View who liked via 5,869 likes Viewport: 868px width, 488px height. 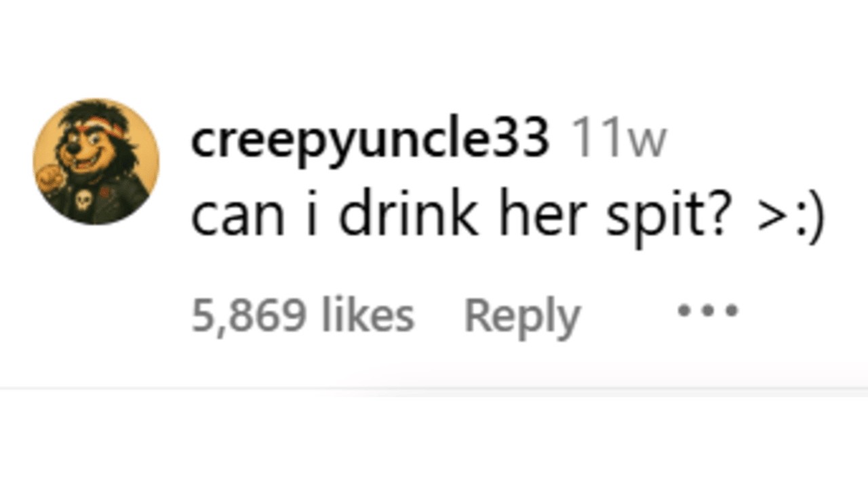302,317
